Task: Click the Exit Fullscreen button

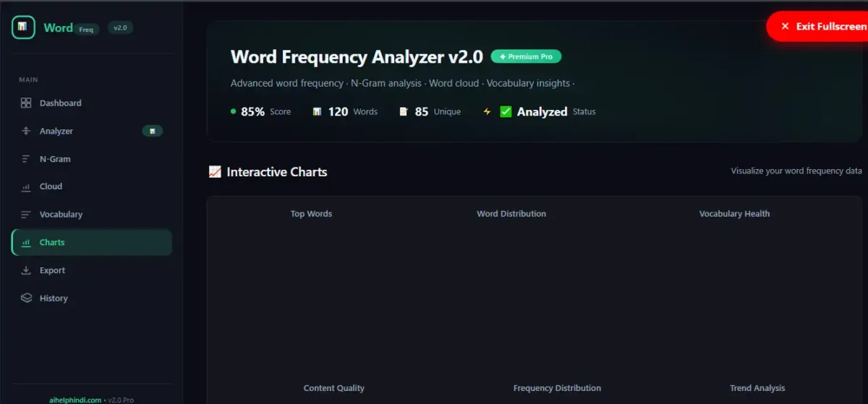Action: 817,26
